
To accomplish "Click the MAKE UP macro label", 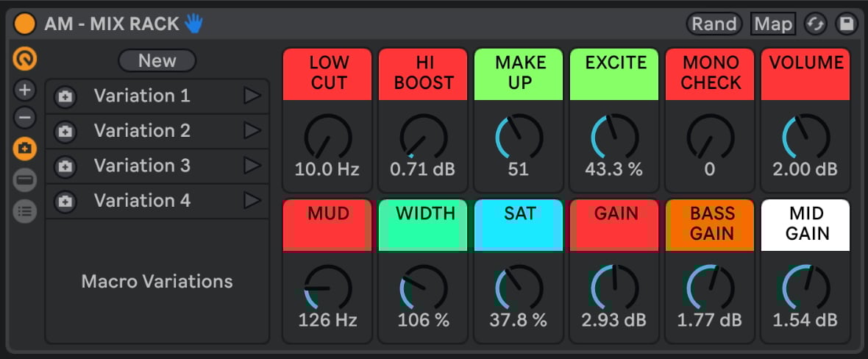I will [519, 74].
